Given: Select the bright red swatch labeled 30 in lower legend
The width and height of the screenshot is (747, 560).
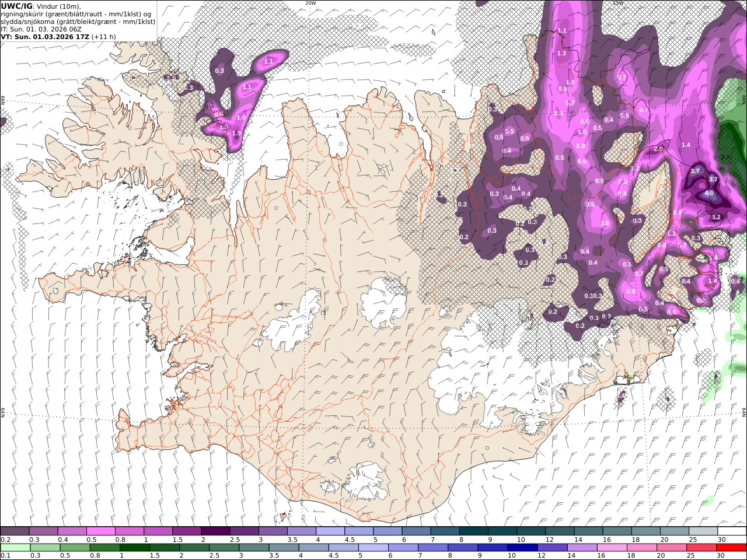Looking at the screenshot, I should coord(731,548).
